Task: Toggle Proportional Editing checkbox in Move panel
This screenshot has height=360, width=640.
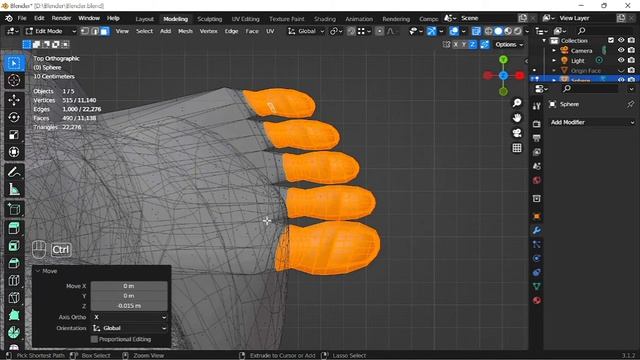Action: [x=94, y=339]
